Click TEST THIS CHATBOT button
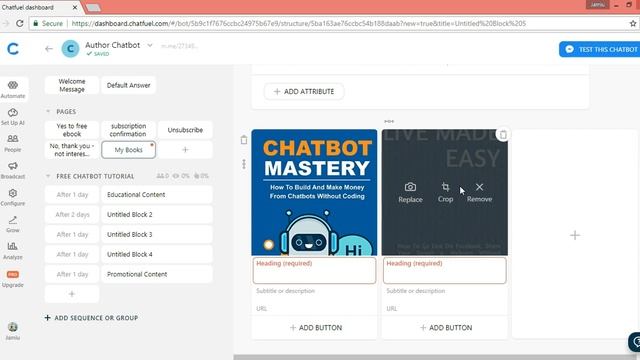This screenshot has height=360, width=640. 600,49
